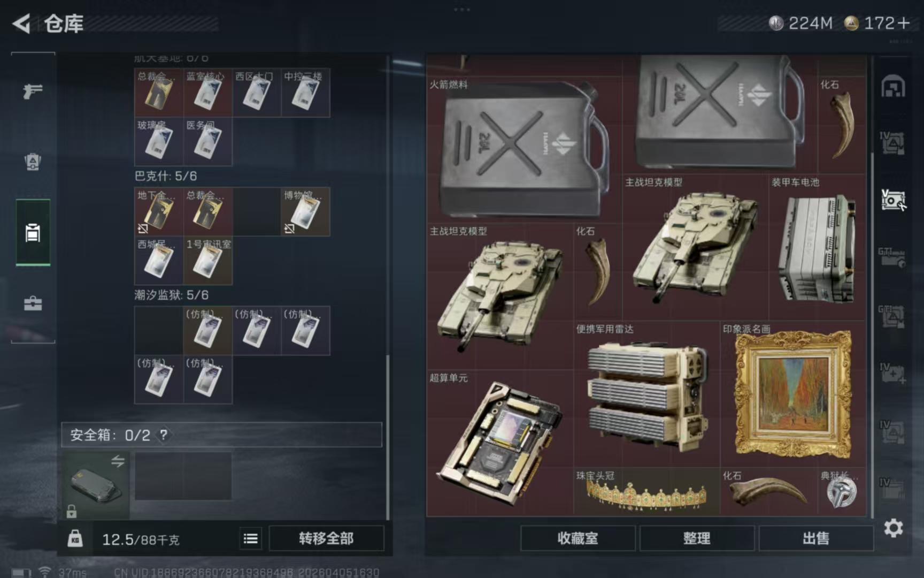924x578 pixels.
Task: Open the briefcase category in left sidebar
Action: click(x=33, y=303)
